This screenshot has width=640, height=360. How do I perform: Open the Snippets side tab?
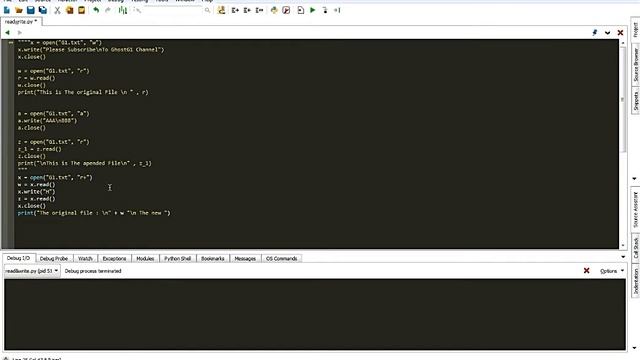636,100
